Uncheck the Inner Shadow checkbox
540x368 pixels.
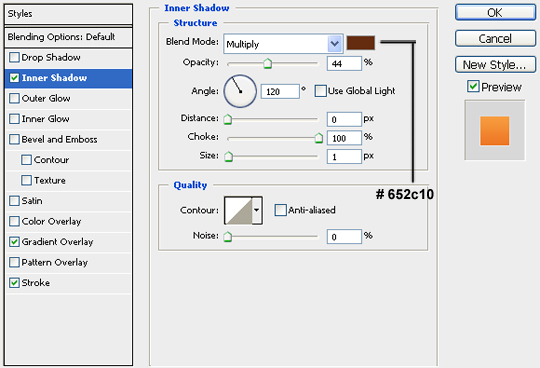tap(14, 78)
